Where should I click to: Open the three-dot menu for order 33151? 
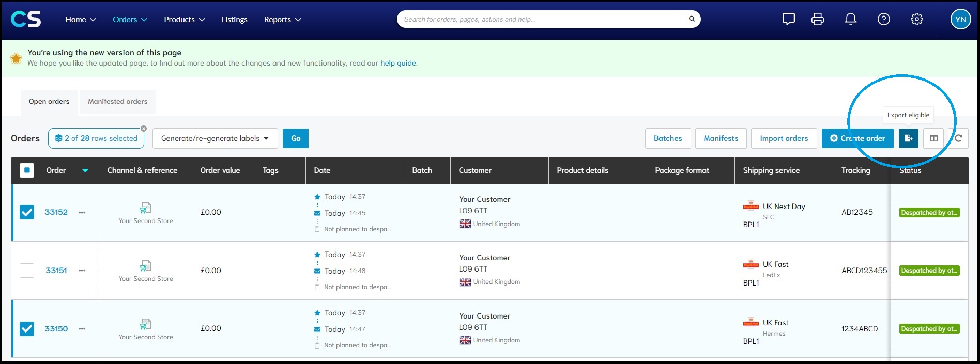[82, 271]
